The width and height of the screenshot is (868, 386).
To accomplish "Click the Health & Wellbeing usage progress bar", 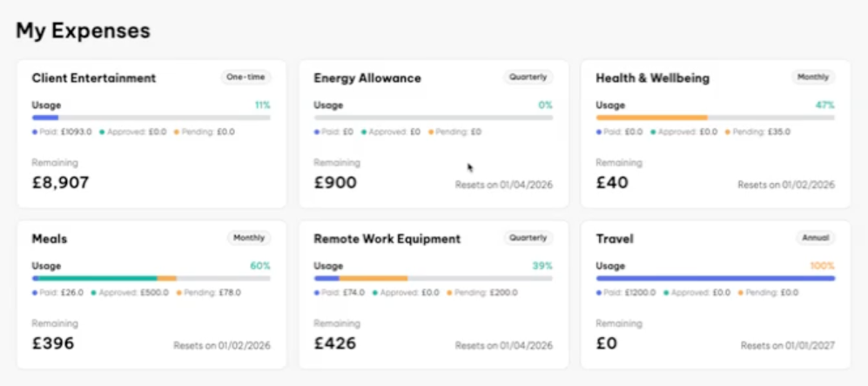I will (x=716, y=118).
